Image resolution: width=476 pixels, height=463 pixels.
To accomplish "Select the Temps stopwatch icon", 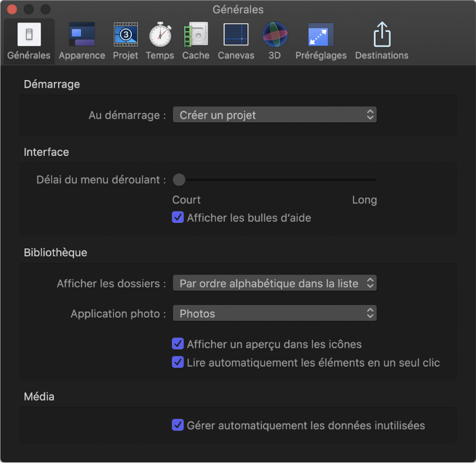I will [160, 34].
